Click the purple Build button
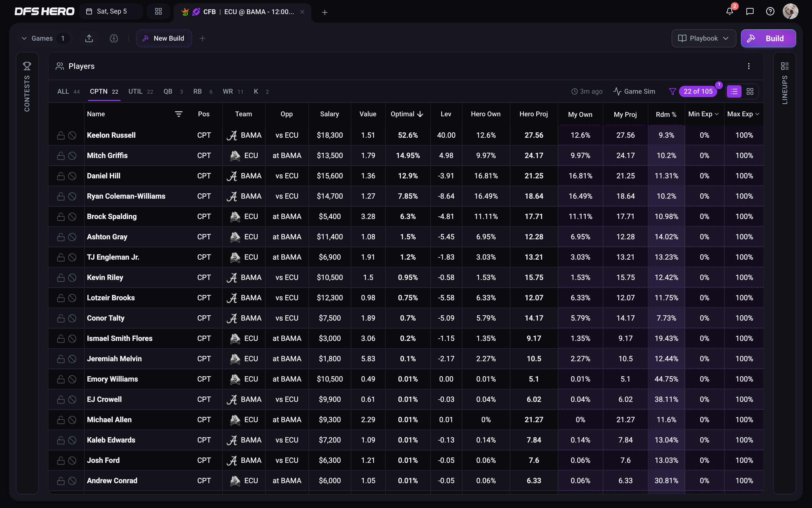 click(x=768, y=38)
